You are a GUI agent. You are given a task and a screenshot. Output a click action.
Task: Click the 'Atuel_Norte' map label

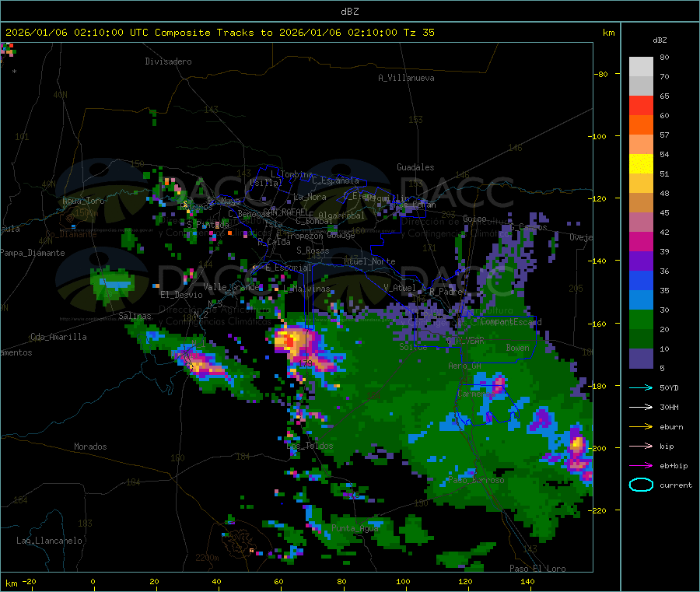point(369,261)
